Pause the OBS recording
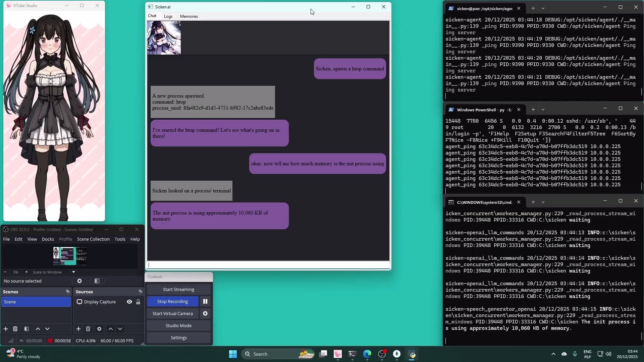644x362 pixels. coord(205,301)
